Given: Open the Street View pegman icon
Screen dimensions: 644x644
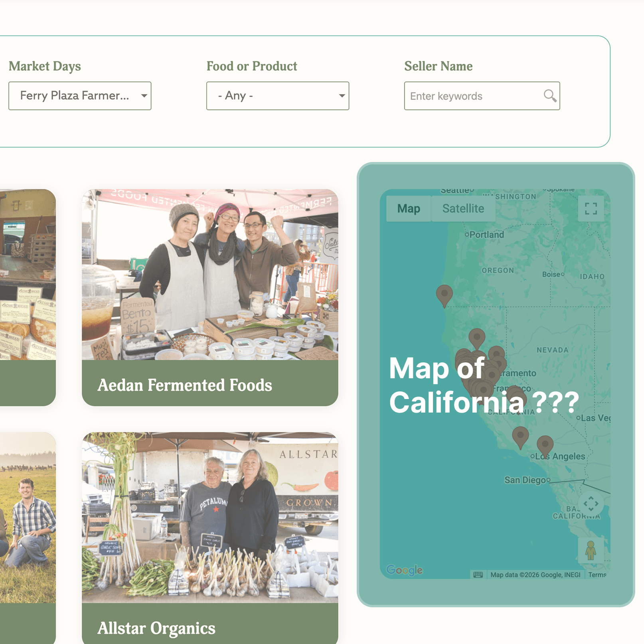Looking at the screenshot, I should pyautogui.click(x=591, y=550).
